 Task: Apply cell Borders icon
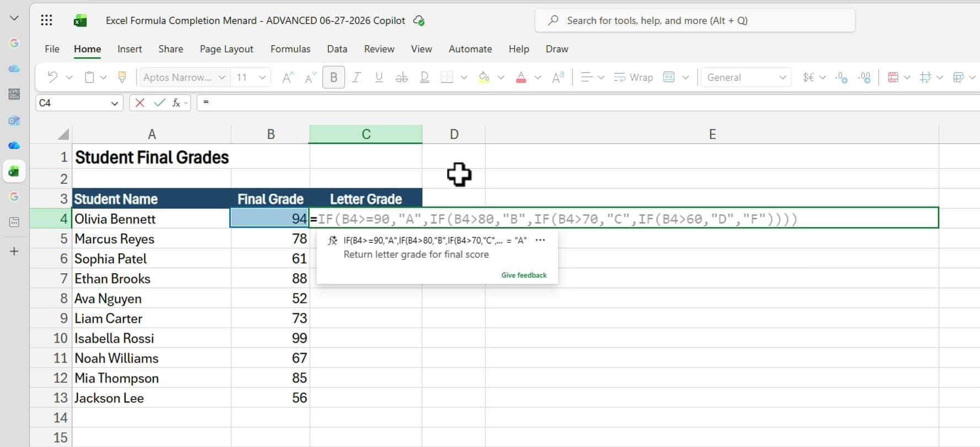tap(447, 77)
